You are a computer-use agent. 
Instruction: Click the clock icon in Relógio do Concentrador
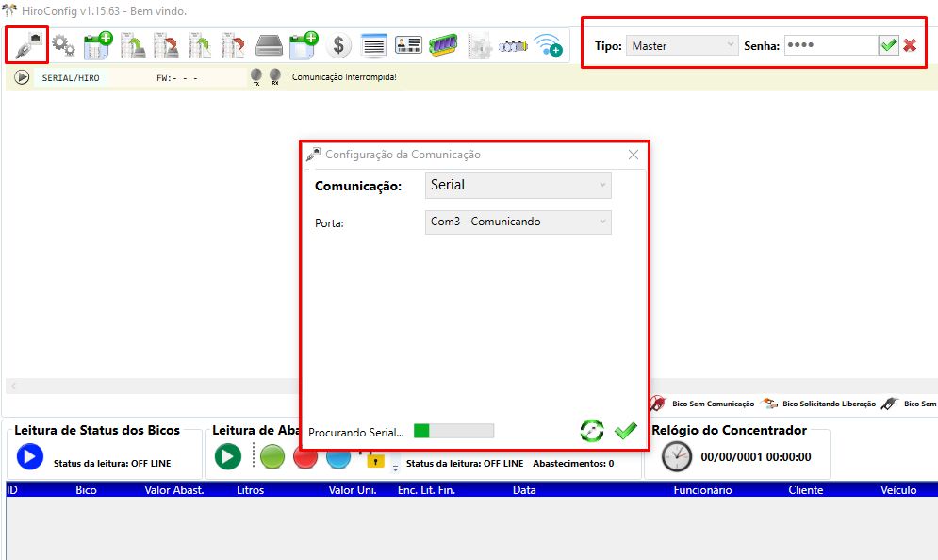tap(676, 456)
